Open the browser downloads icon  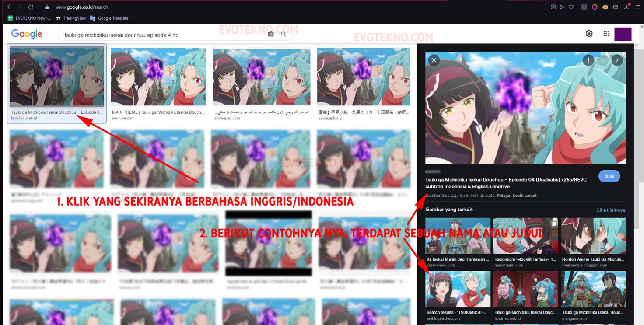point(626,7)
